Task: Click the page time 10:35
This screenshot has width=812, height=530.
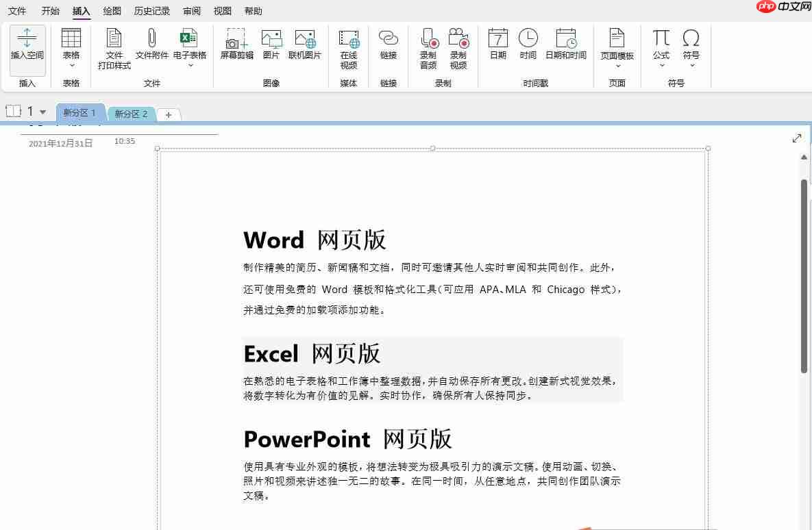Action: pyautogui.click(x=125, y=141)
